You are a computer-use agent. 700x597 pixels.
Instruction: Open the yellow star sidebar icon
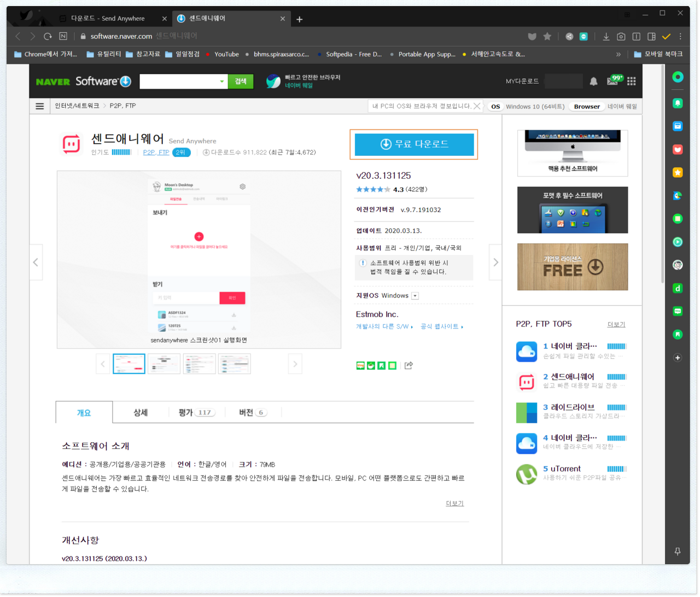click(x=678, y=173)
